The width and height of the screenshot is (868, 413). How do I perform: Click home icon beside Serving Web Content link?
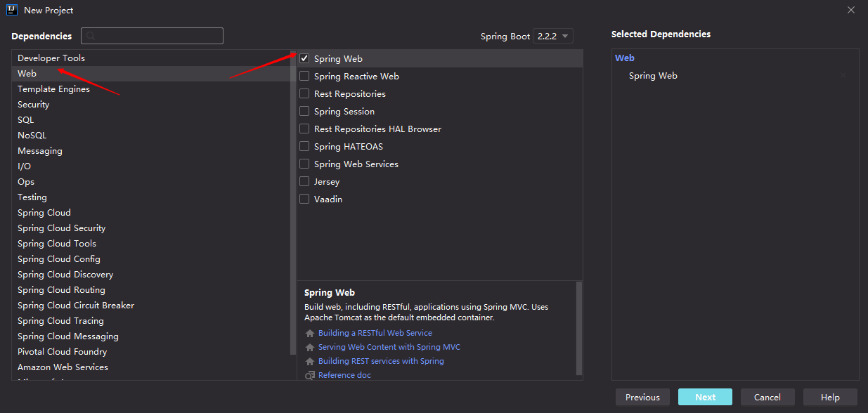(310, 348)
